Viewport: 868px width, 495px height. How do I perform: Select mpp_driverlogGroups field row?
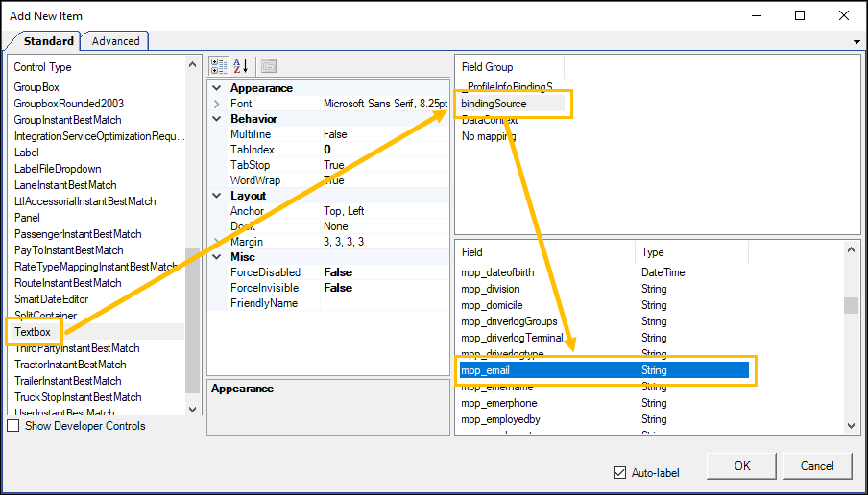(604, 321)
